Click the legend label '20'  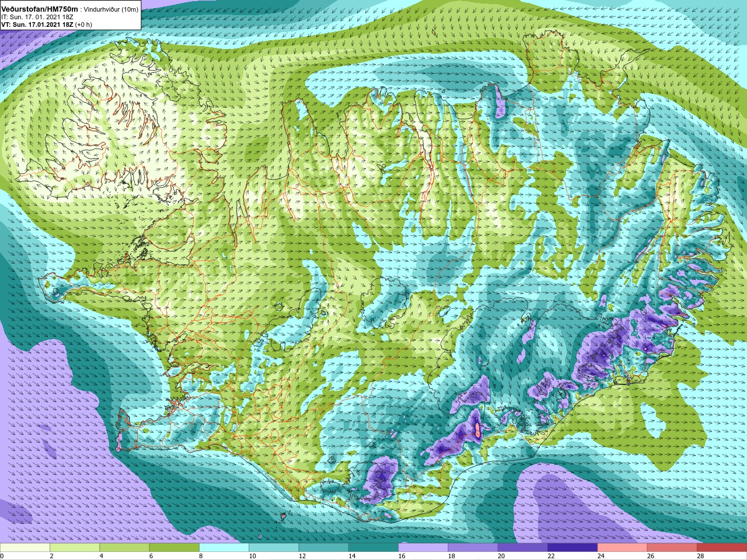(501, 556)
